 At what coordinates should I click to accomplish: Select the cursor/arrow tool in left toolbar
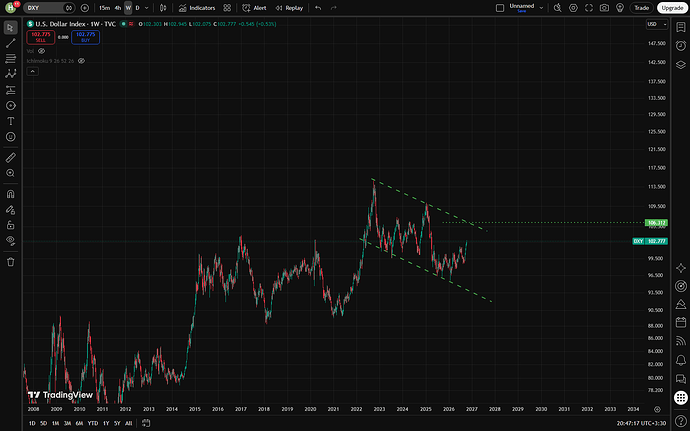tap(11, 27)
